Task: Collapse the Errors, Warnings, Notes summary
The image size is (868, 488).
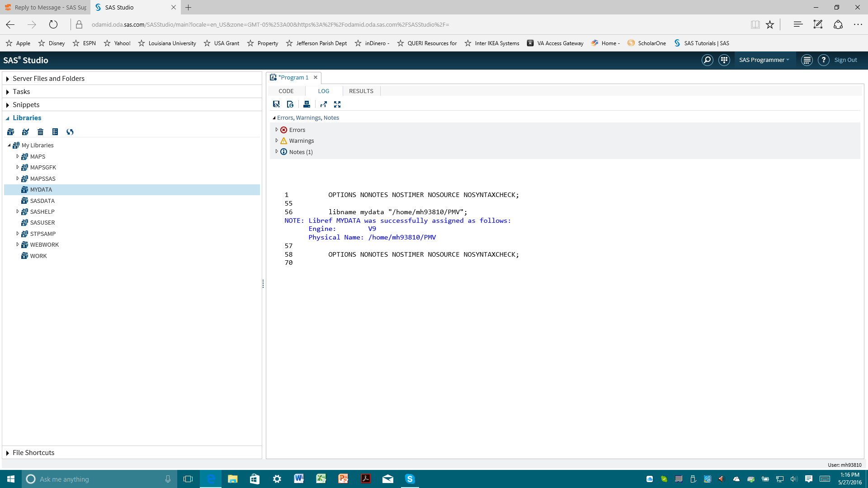Action: [274, 118]
